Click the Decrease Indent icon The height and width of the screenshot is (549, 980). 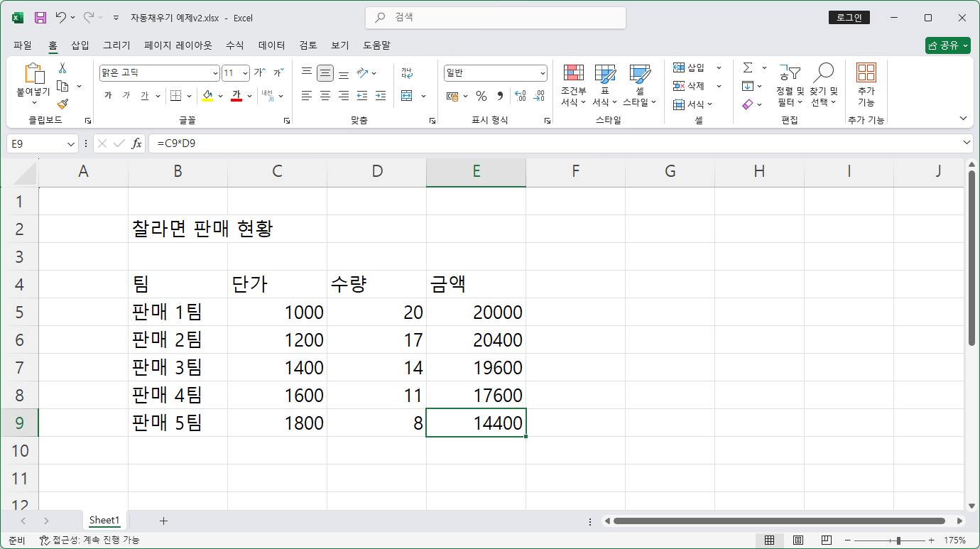pos(362,95)
